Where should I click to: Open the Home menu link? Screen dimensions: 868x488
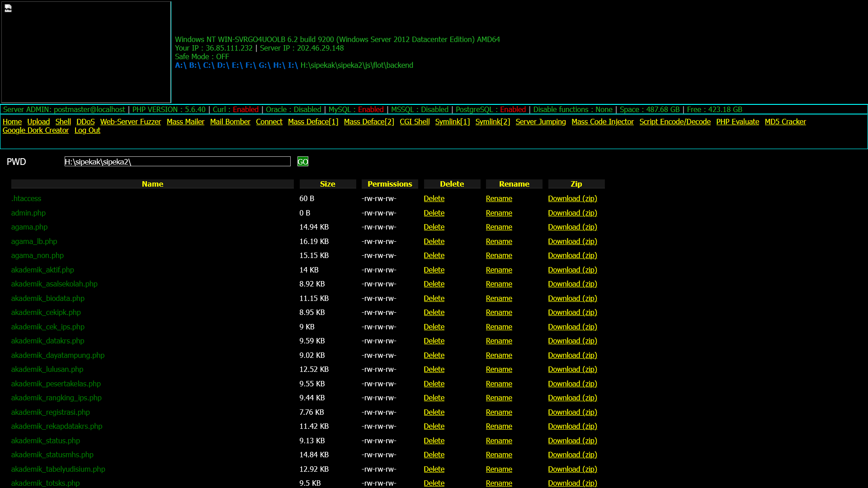pos(12,122)
